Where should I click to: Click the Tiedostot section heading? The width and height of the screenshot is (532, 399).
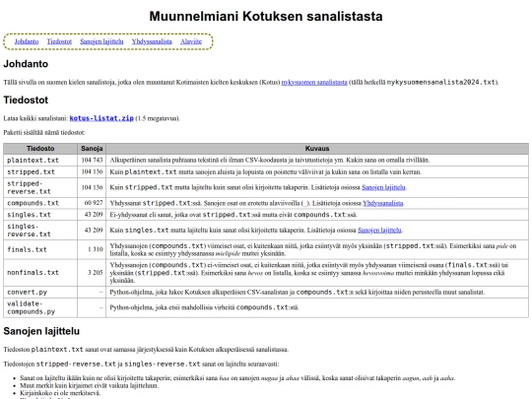(x=26, y=100)
